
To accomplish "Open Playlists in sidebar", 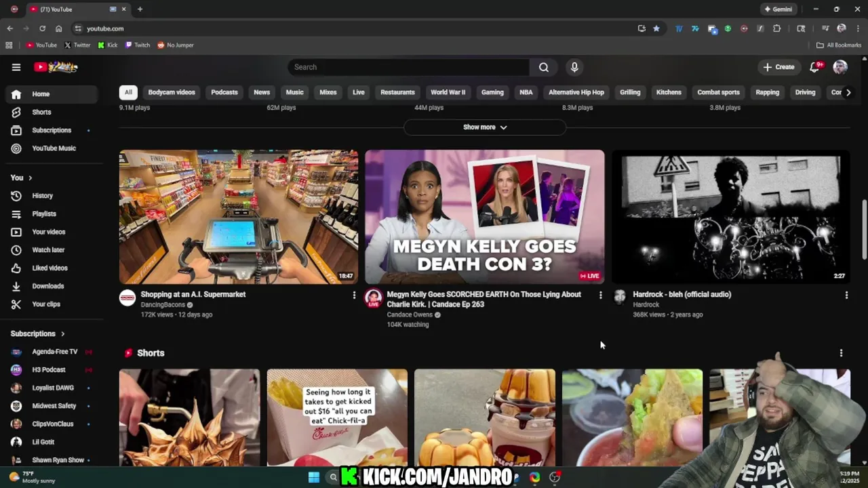I will click(51, 213).
